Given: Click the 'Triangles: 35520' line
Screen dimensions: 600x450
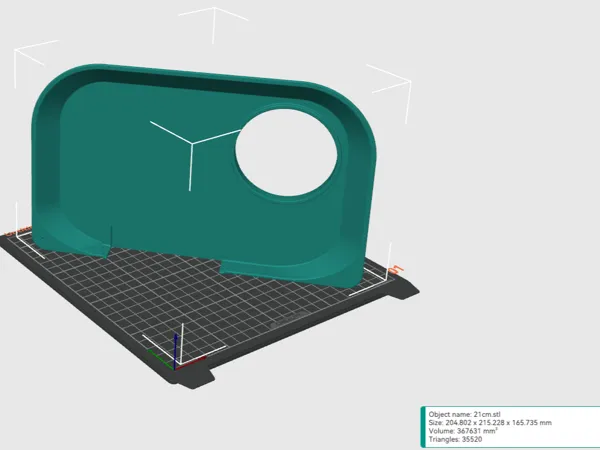Looking at the screenshot, I should tap(455, 440).
